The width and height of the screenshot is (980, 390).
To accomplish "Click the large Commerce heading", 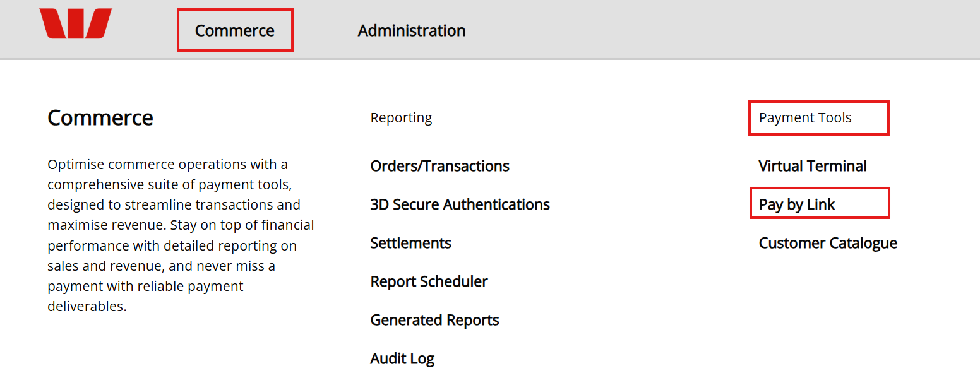I will click(100, 118).
